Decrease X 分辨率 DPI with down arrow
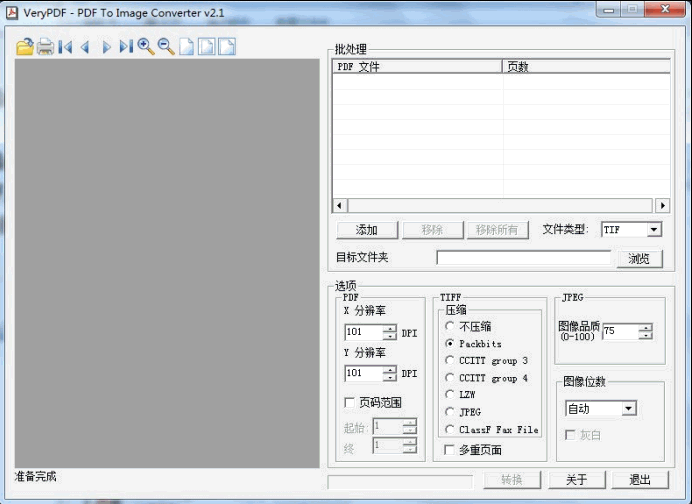 click(x=389, y=336)
